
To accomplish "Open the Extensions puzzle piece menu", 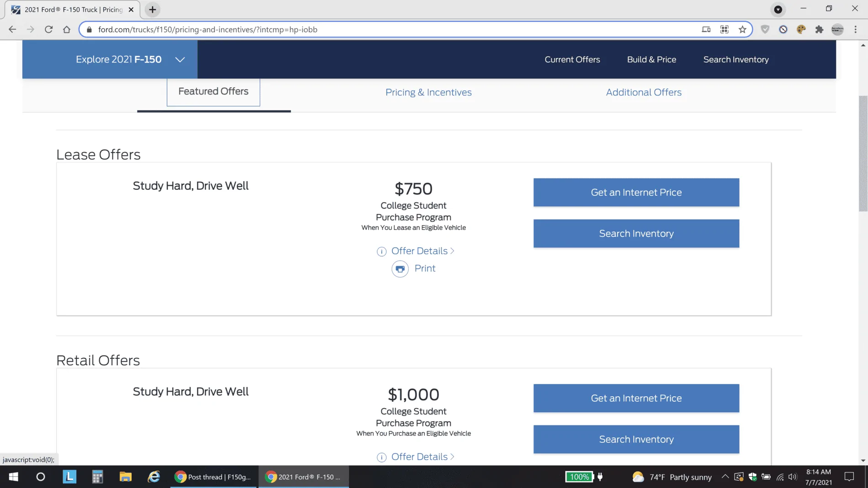I will 819,29.
